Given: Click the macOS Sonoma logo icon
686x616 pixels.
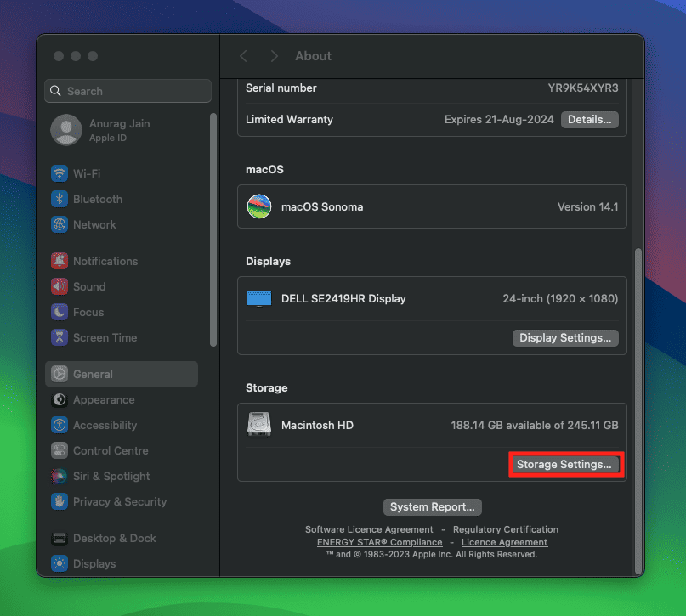Looking at the screenshot, I should click(259, 206).
